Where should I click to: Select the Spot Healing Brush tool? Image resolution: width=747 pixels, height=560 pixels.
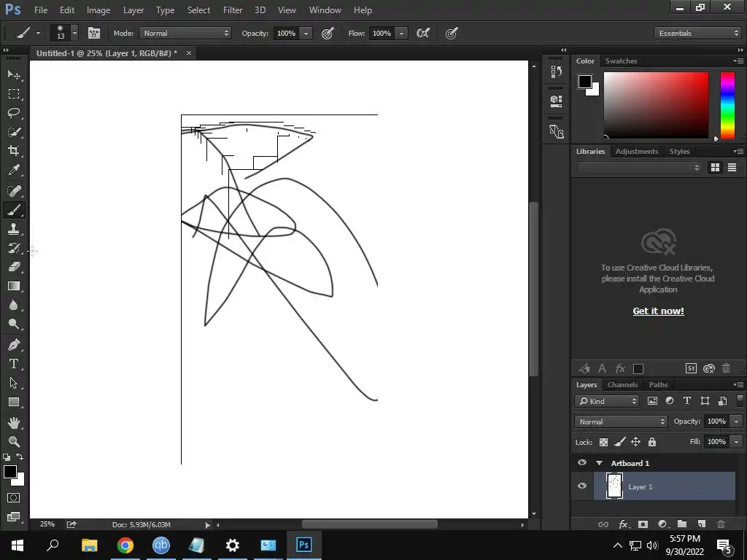coord(14,191)
